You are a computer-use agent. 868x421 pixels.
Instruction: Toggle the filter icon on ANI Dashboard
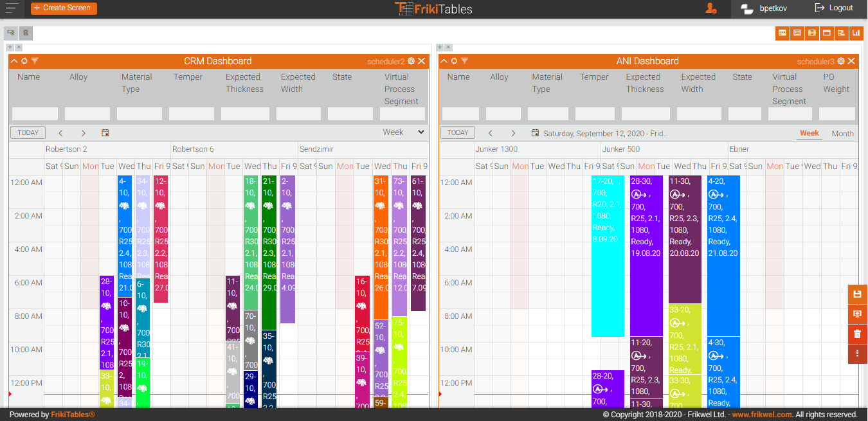coord(464,61)
